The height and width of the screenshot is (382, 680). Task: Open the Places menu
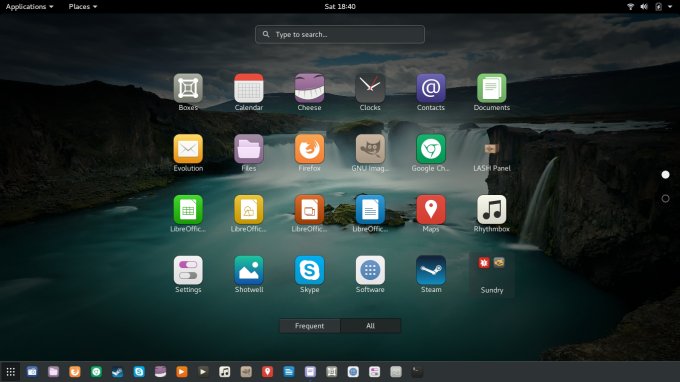82,7
